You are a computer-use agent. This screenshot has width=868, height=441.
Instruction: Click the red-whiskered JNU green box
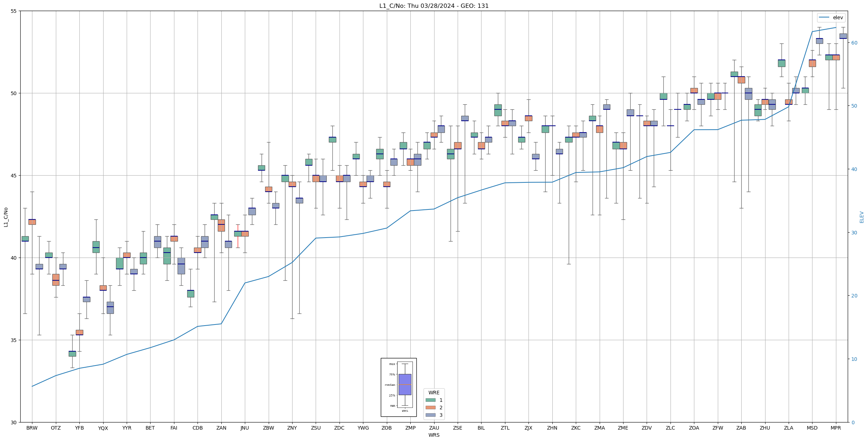coord(238,233)
